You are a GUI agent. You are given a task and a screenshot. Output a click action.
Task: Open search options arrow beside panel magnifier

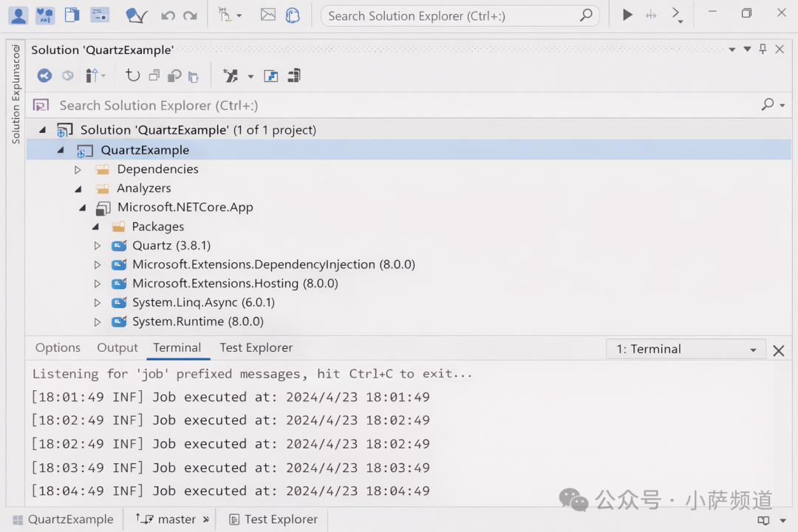(x=782, y=106)
